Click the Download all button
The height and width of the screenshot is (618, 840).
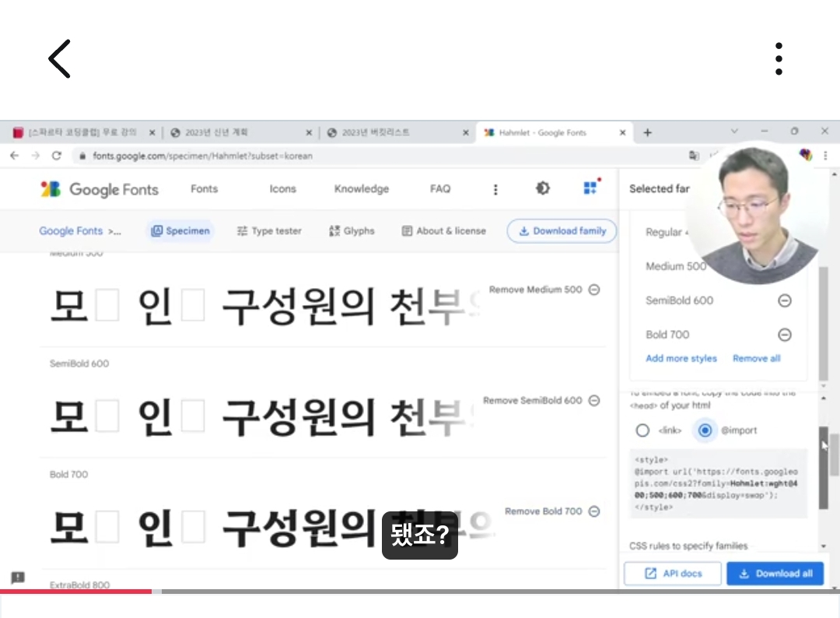(x=775, y=574)
